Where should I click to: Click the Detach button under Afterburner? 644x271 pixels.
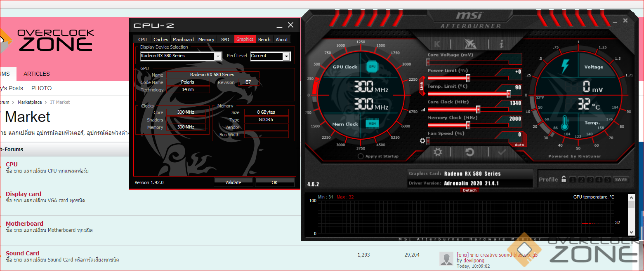(x=469, y=190)
